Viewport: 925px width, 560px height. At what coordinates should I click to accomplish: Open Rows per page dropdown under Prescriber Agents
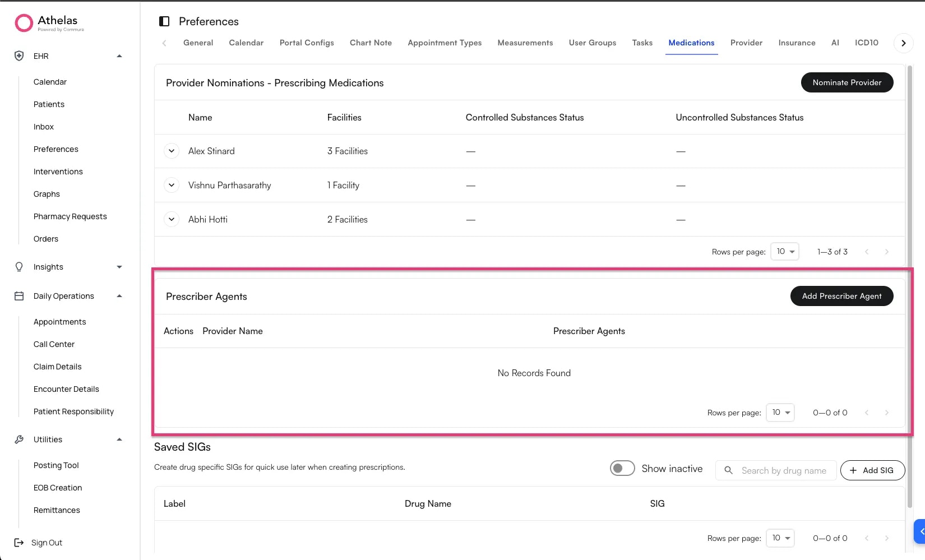780,413
